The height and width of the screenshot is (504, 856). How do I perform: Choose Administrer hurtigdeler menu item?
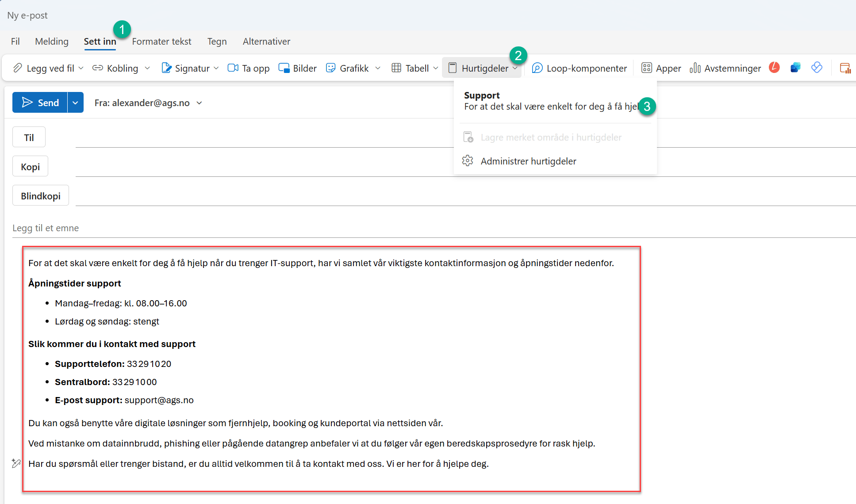click(x=555, y=161)
